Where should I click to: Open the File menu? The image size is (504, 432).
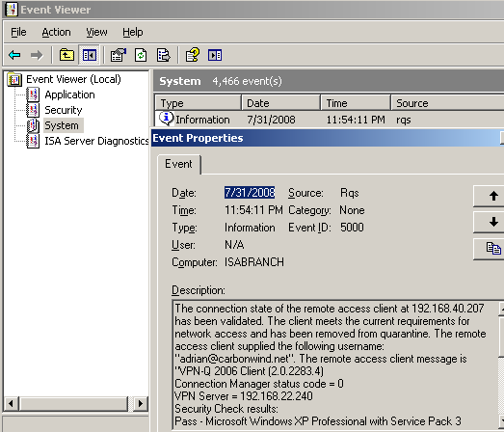click(x=18, y=33)
